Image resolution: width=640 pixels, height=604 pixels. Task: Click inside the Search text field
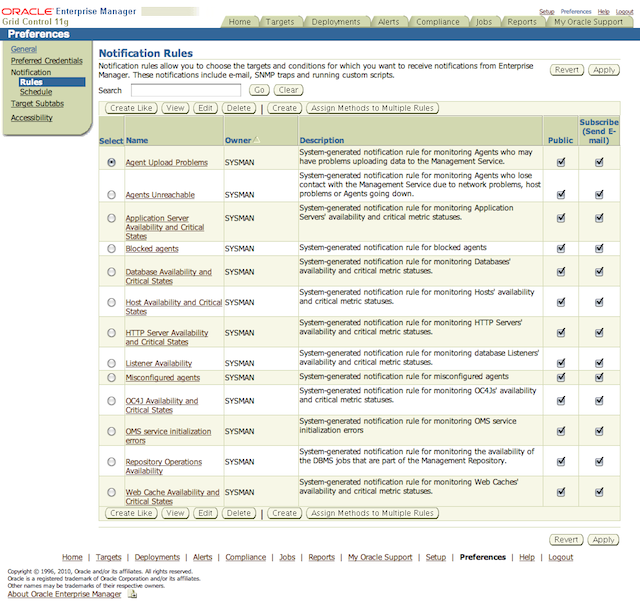pos(185,90)
